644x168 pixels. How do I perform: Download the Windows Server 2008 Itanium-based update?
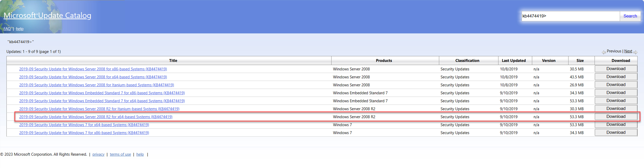616,84
